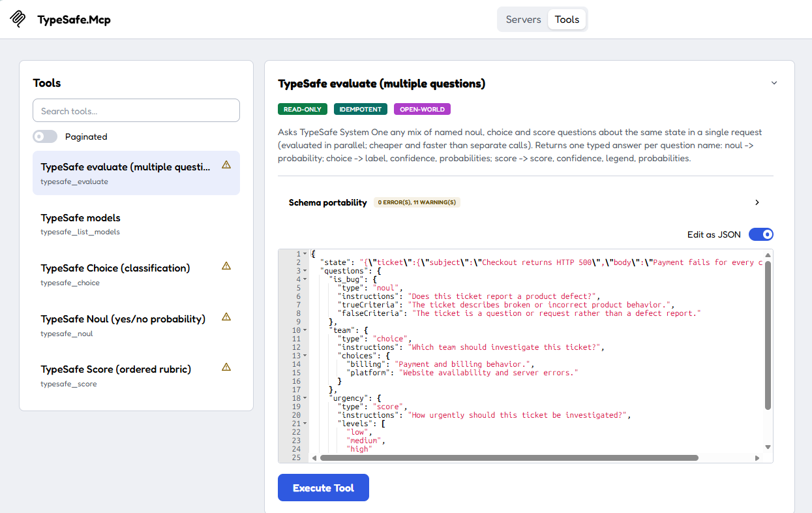Click the "platform" choice line
The width and height of the screenshot is (812, 513).
click(x=462, y=373)
